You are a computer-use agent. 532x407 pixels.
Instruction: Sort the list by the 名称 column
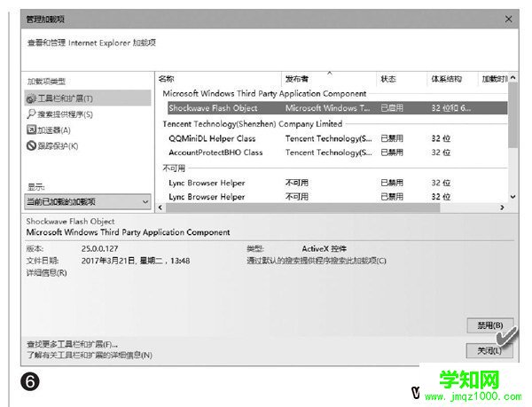(219, 79)
